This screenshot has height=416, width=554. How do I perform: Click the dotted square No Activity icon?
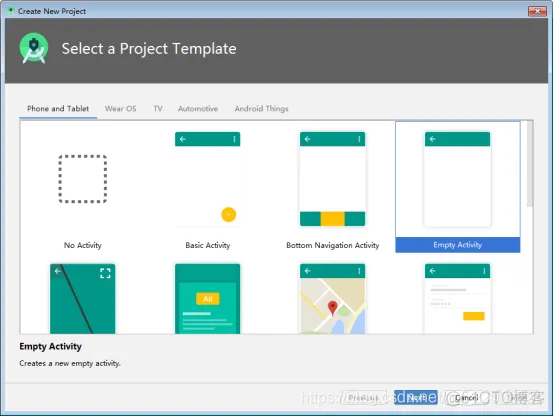pyautogui.click(x=83, y=179)
